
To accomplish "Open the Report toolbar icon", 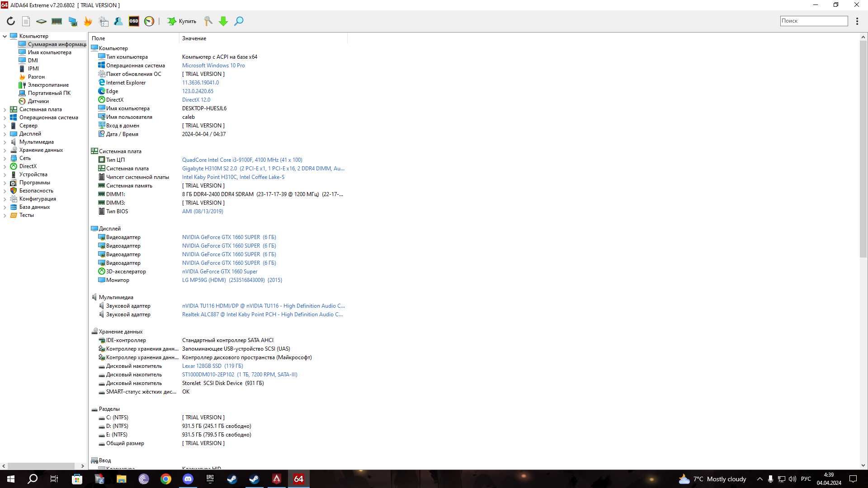I will [x=26, y=21].
